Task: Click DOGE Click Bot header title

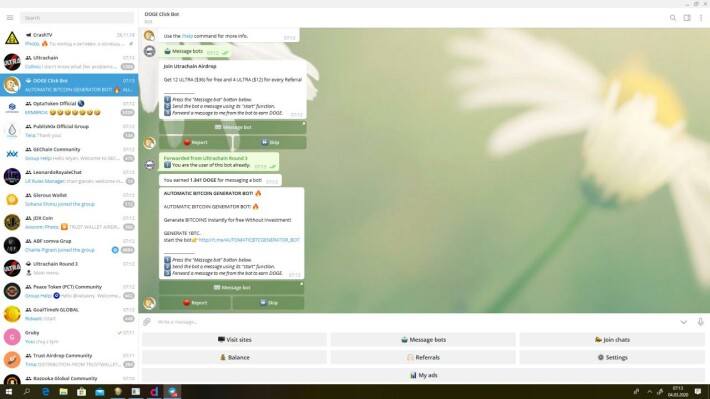Action: coord(162,14)
